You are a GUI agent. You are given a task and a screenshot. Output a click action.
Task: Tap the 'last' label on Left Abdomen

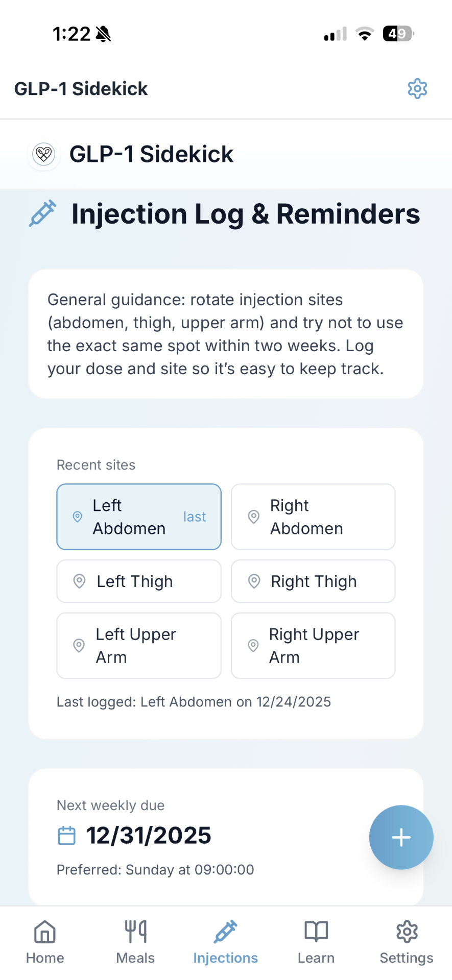pos(195,517)
